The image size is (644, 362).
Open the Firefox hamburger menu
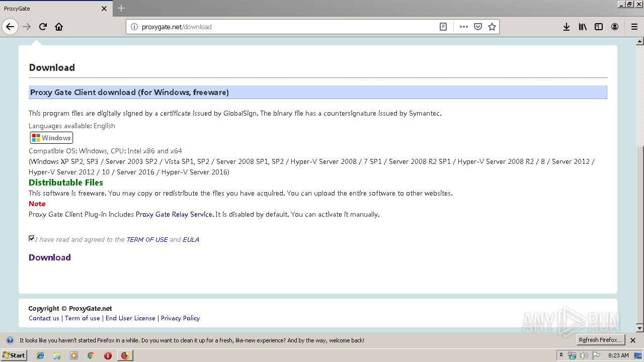point(634,27)
